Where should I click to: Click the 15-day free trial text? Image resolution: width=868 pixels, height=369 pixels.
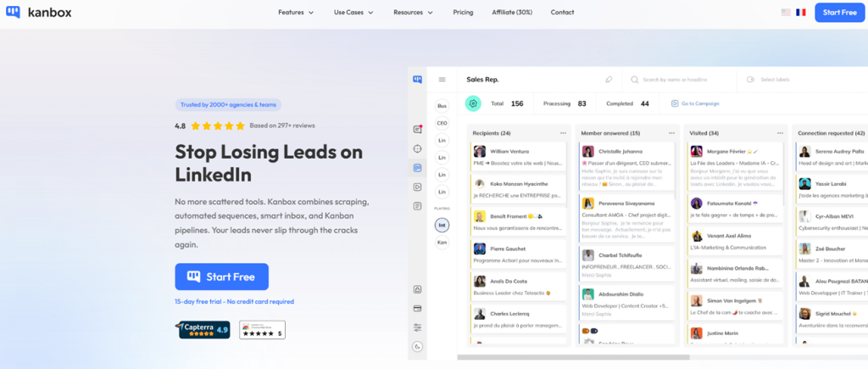pos(234,302)
